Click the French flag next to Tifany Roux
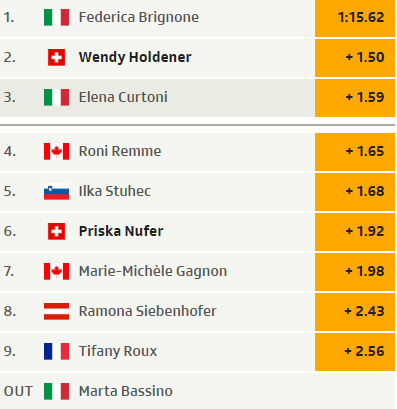Image resolution: width=397 pixels, height=409 pixels. coord(56,351)
